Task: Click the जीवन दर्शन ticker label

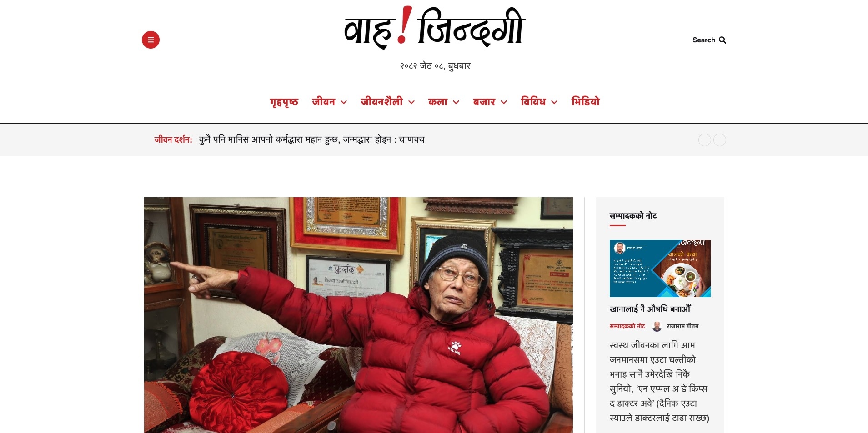Action: [x=173, y=139]
